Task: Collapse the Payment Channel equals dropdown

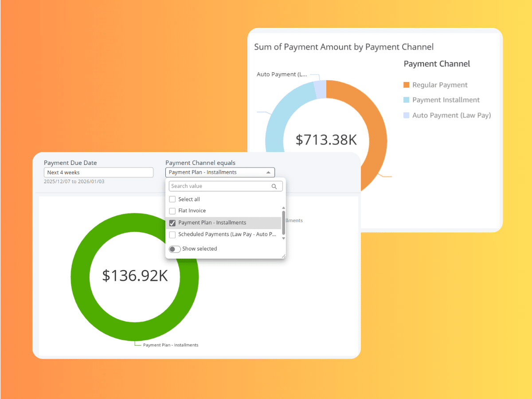Action: (x=268, y=172)
